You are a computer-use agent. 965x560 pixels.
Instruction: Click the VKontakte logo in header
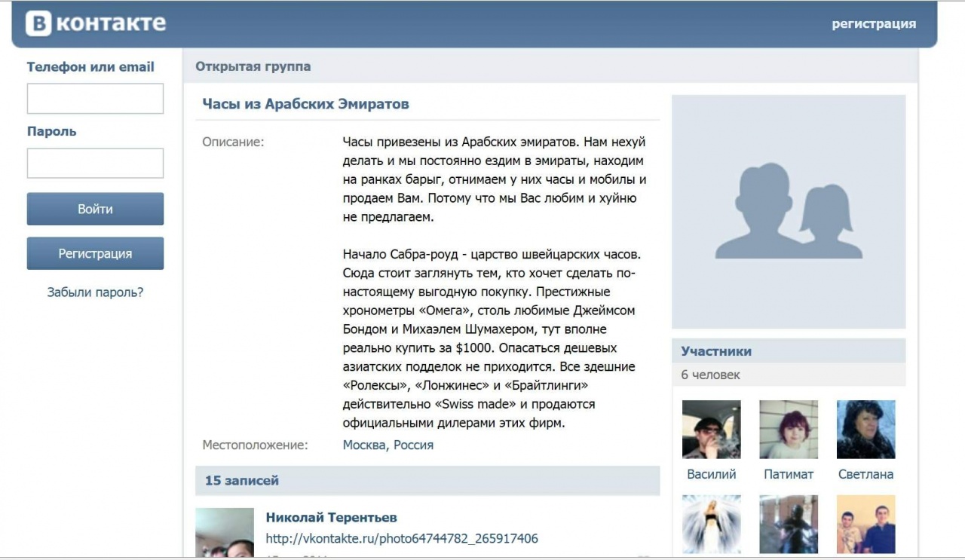96,23
